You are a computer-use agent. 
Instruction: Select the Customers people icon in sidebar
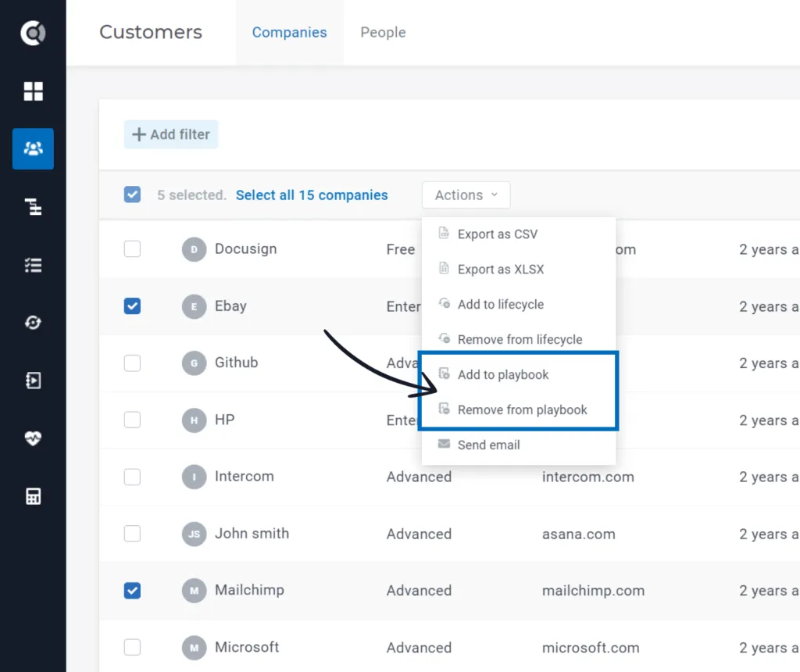pos(33,148)
